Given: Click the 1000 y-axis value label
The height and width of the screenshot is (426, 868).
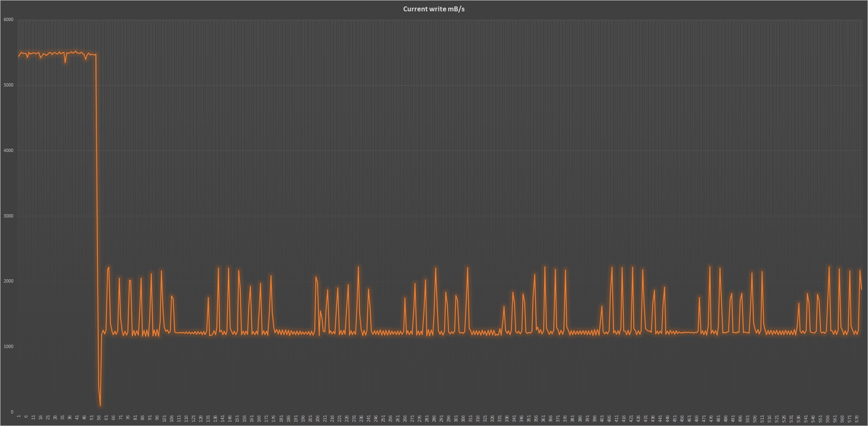Looking at the screenshot, I should [x=8, y=346].
